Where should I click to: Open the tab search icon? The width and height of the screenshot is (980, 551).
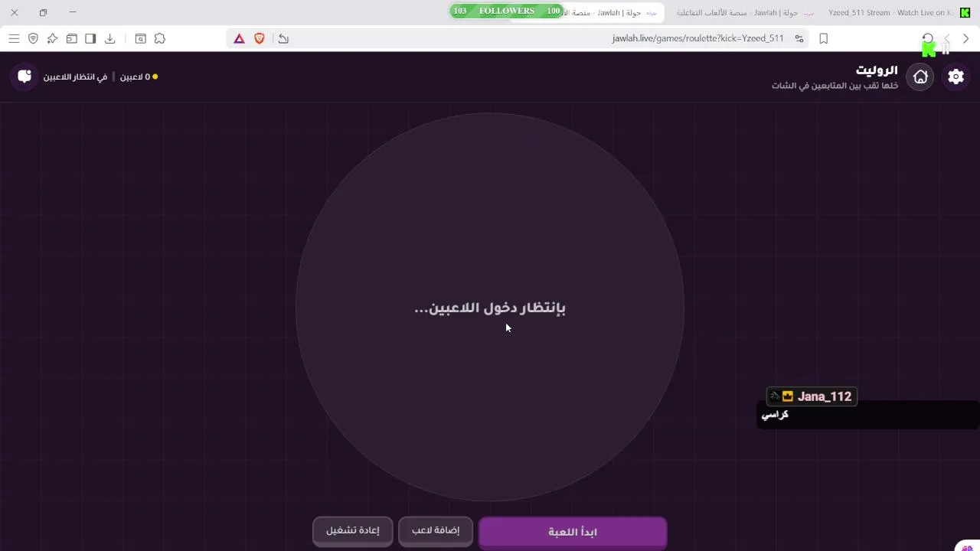point(141,38)
